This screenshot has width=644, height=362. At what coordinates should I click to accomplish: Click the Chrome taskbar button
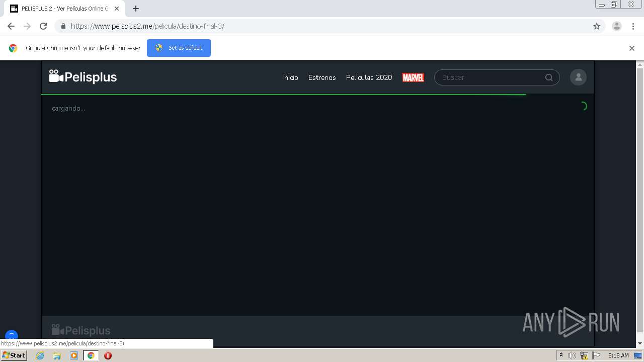(91, 355)
